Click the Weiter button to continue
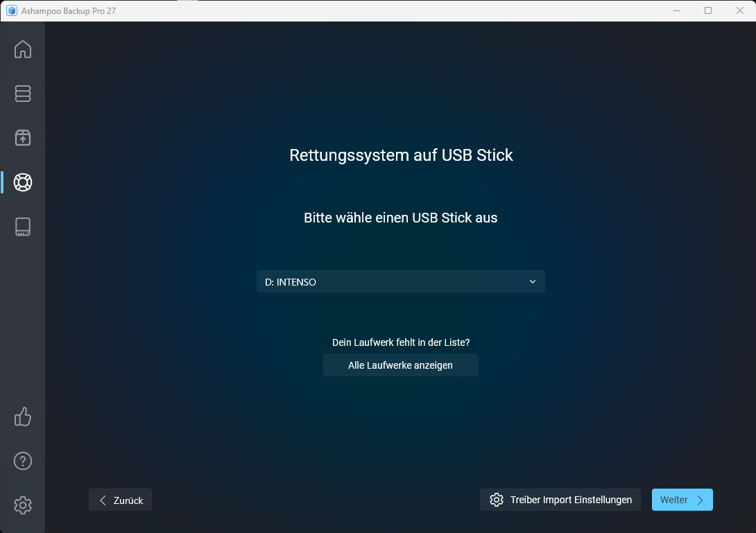756x533 pixels. click(x=682, y=499)
